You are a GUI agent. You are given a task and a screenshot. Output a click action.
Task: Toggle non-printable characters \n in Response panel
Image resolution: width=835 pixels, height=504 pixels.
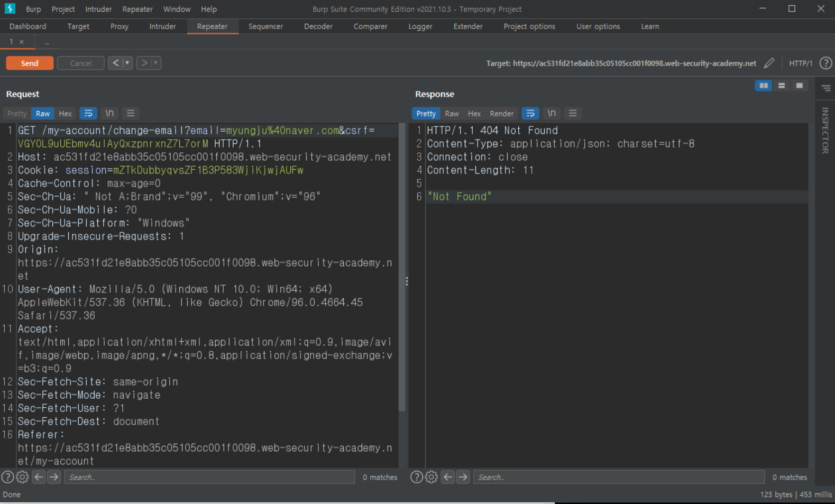click(552, 113)
